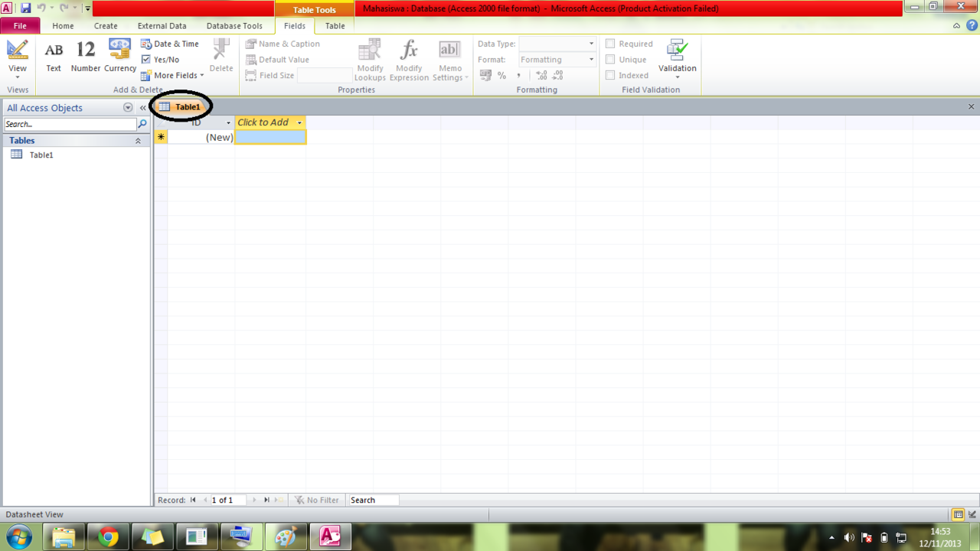This screenshot has height=551, width=980.
Task: Add a Yes/No field
Action: coord(161,60)
